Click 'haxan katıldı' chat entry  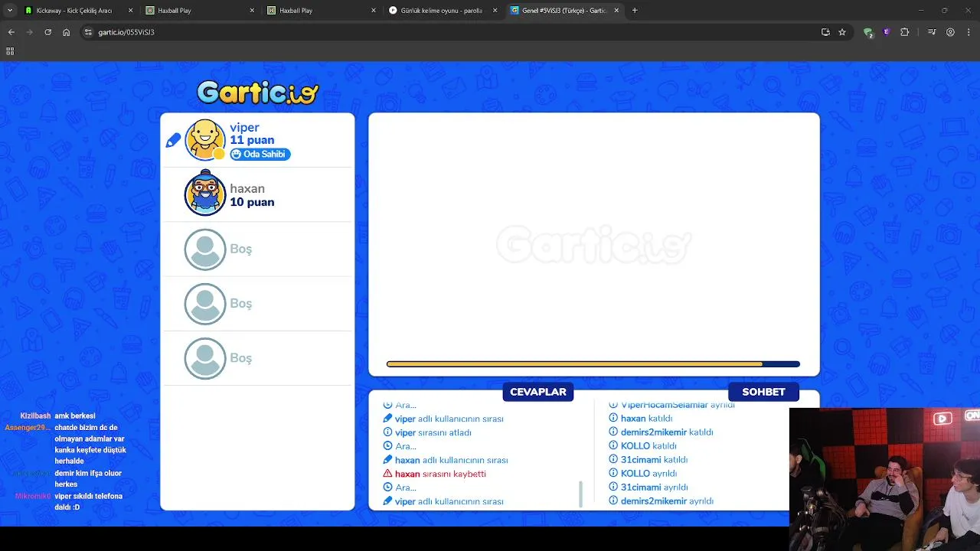[646, 419]
